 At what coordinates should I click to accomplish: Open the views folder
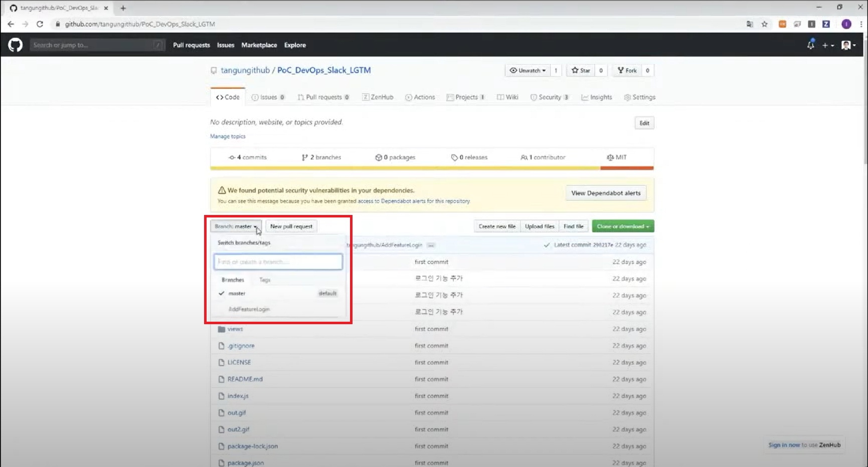click(x=235, y=329)
